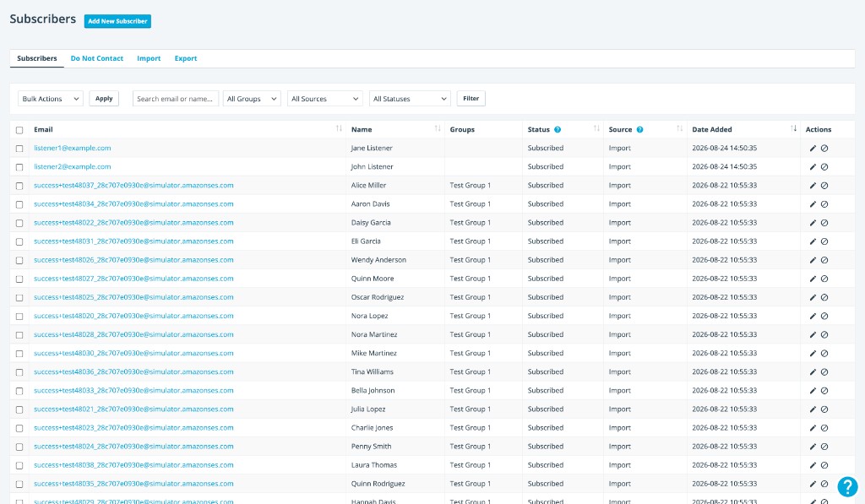
Task: Switch to the Subscribers tab
Action: click(x=37, y=58)
